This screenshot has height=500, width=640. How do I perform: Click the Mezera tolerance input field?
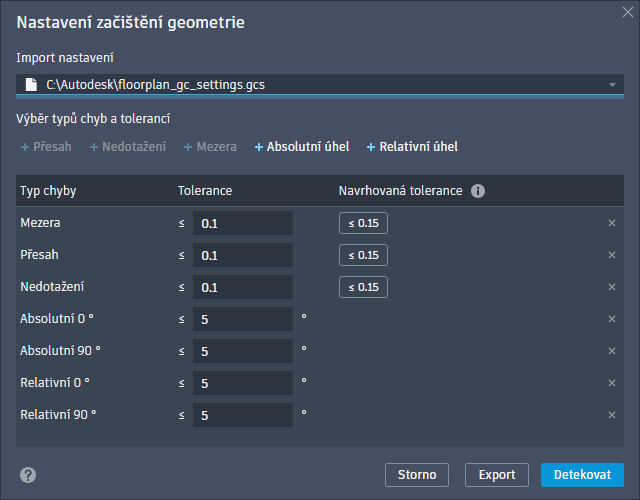243,224
